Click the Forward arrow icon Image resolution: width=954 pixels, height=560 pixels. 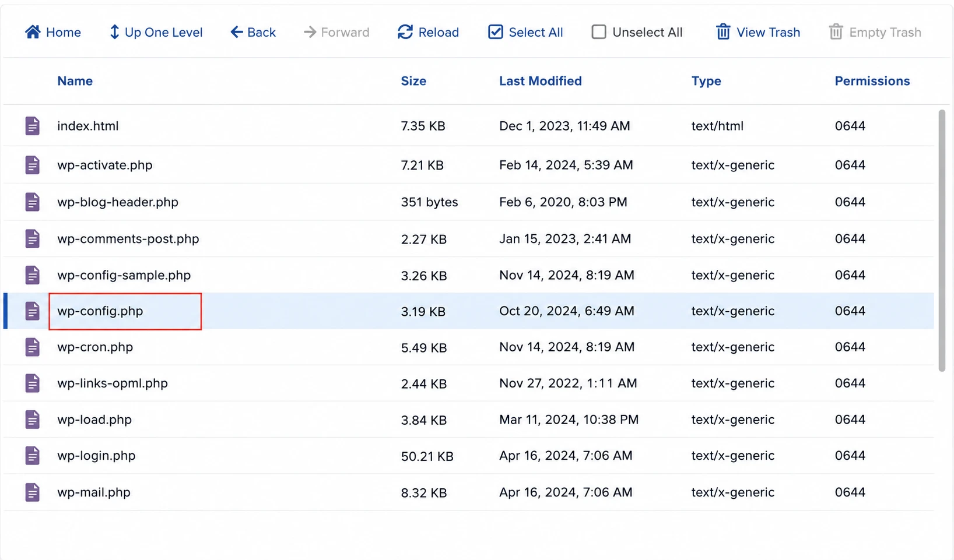[x=310, y=32]
